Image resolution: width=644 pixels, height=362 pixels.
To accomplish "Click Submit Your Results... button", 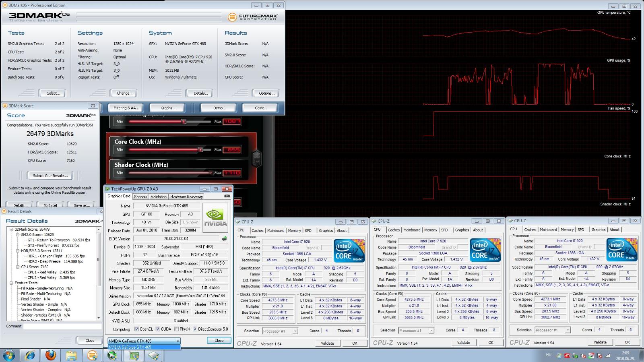I will (x=50, y=176).
